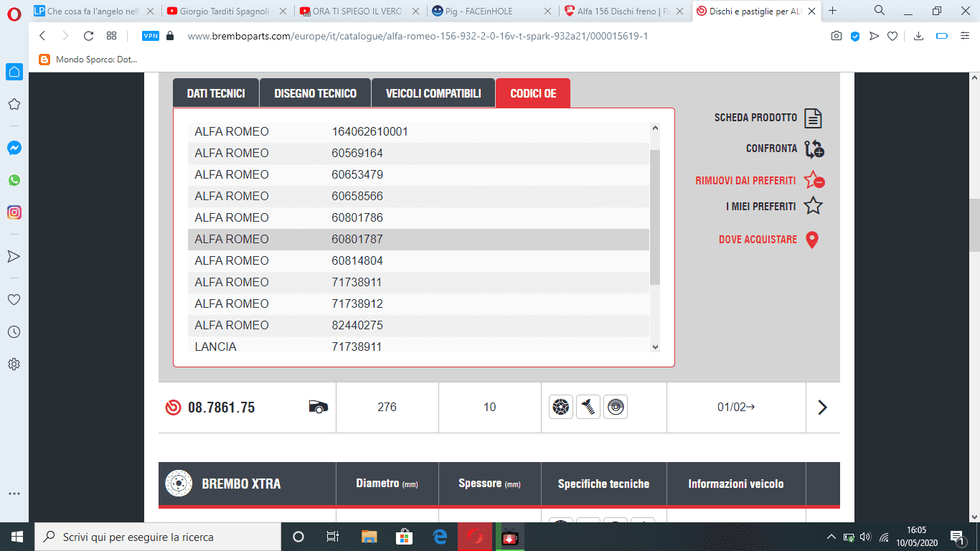Select the DISEGNO TECNICO tab
This screenshot has height=551, width=980.
click(x=315, y=93)
